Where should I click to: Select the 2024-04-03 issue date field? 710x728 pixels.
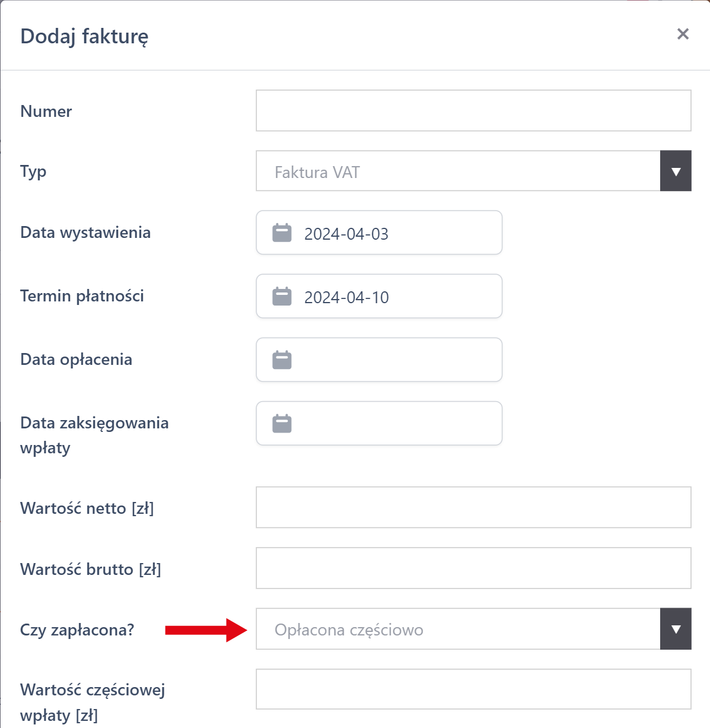[391, 233]
